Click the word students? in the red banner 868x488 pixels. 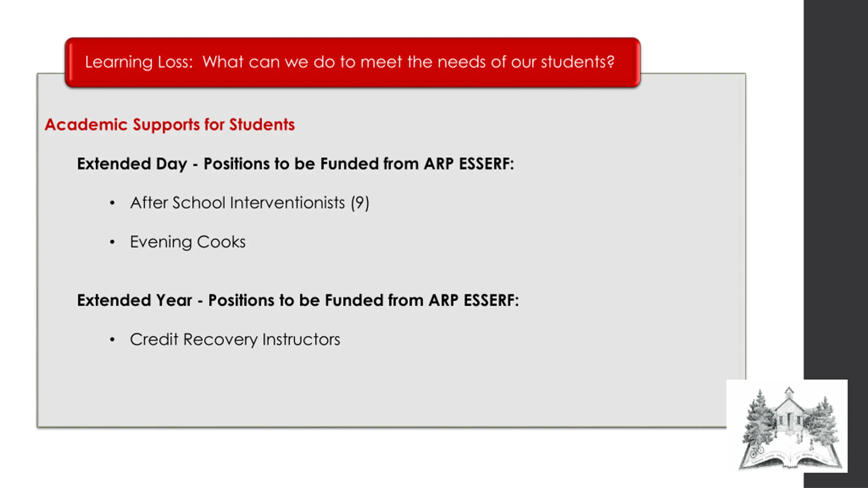pyautogui.click(x=577, y=62)
